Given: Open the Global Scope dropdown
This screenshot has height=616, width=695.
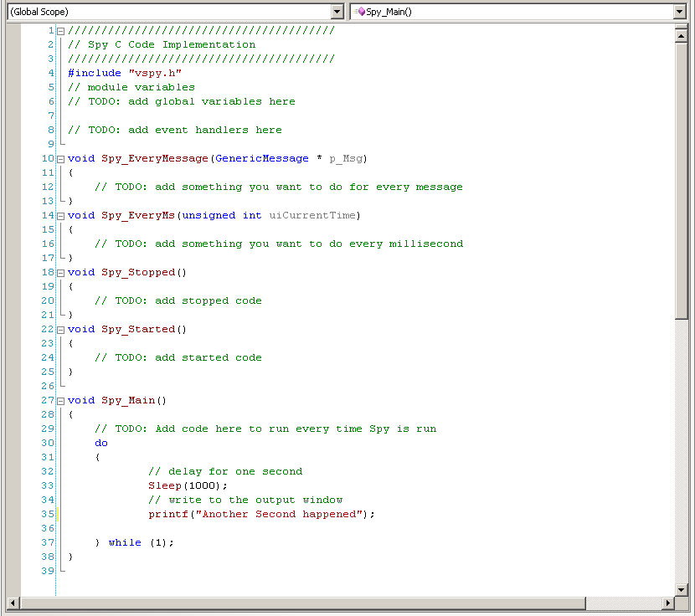Looking at the screenshot, I should (337, 12).
